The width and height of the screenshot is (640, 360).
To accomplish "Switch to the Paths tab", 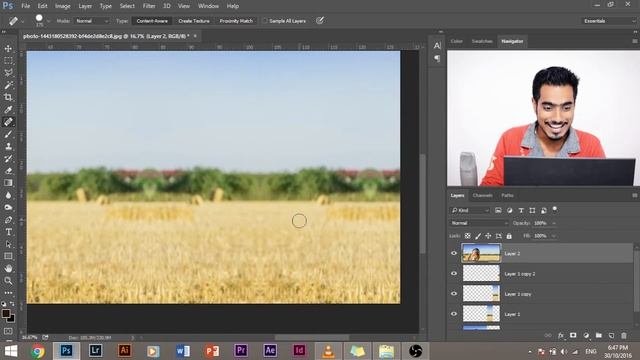I will point(507,196).
